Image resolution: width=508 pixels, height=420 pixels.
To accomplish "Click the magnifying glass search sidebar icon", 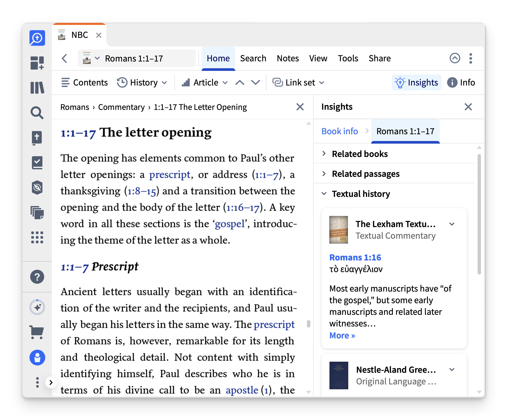I will click(37, 113).
